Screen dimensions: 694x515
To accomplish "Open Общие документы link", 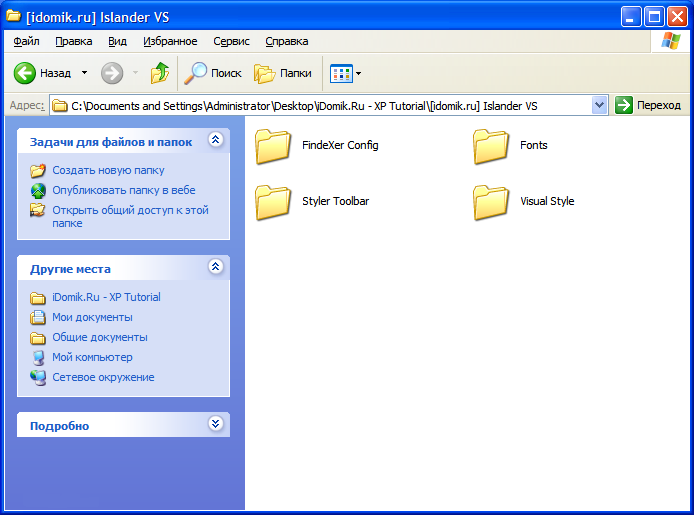I will tap(100, 337).
